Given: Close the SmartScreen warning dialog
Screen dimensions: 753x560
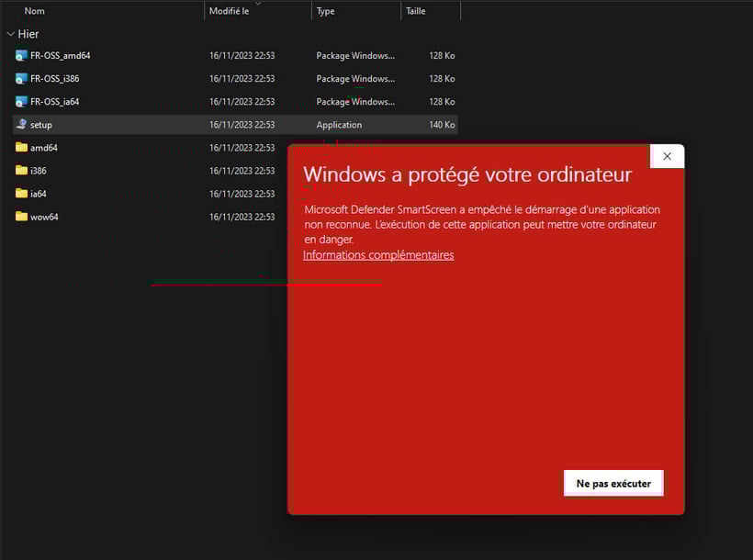Looking at the screenshot, I should 667,156.
